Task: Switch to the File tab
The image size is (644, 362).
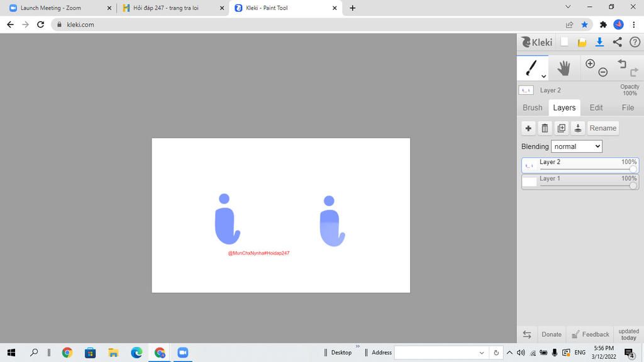Action: click(x=628, y=107)
